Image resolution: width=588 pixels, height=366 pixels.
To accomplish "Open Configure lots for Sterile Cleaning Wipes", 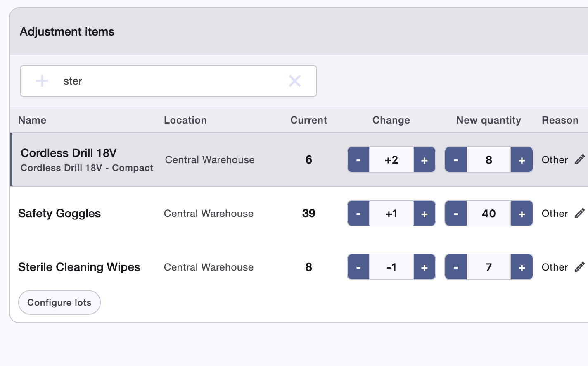I will [59, 302].
